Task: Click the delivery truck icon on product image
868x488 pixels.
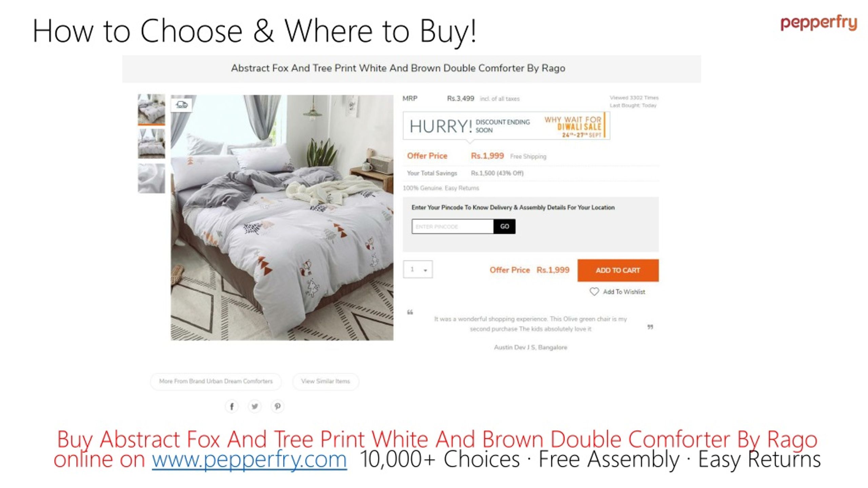Action: [x=182, y=105]
